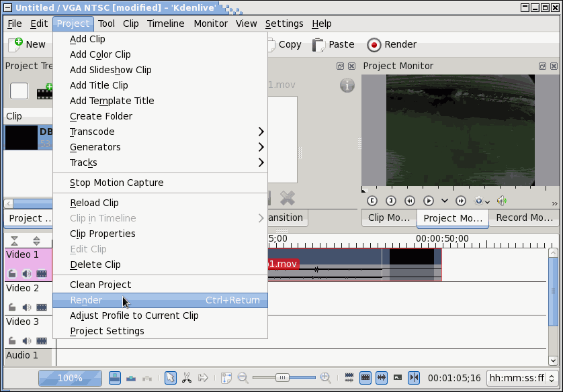Click the Paste toolbar button

coord(333,44)
